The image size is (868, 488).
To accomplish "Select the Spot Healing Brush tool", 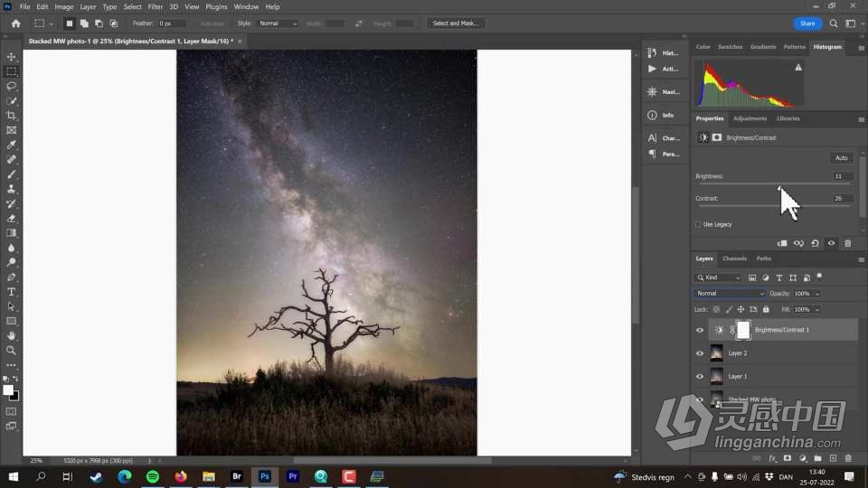I will coord(11,159).
